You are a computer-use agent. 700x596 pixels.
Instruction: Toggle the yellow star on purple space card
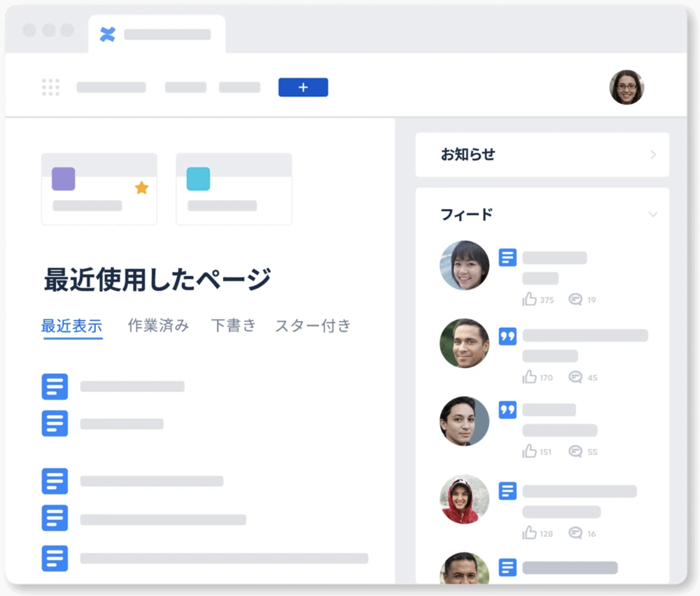click(142, 188)
